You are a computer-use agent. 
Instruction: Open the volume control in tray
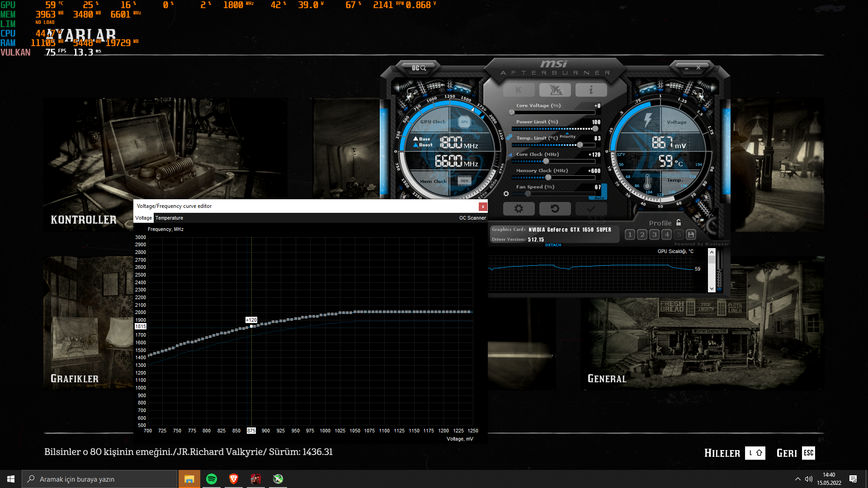point(809,479)
